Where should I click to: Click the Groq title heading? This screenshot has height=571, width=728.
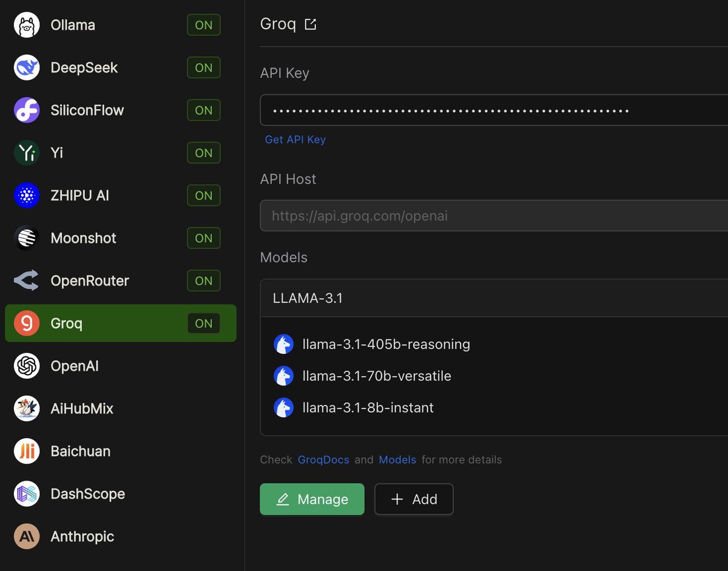coord(278,24)
